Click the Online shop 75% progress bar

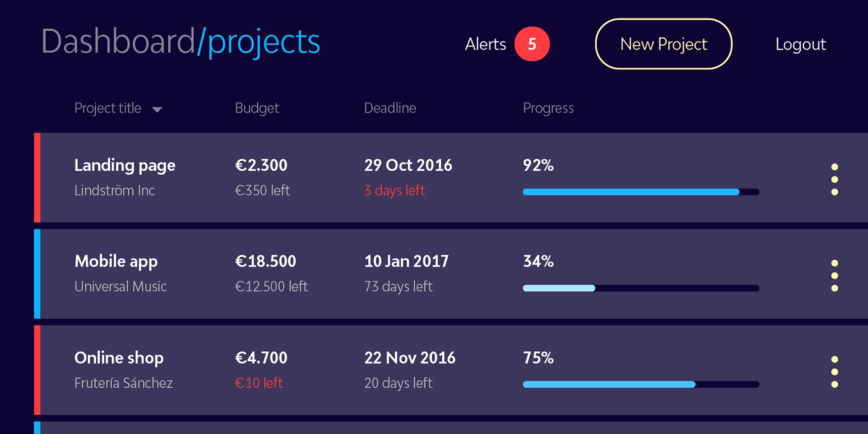[x=640, y=384]
